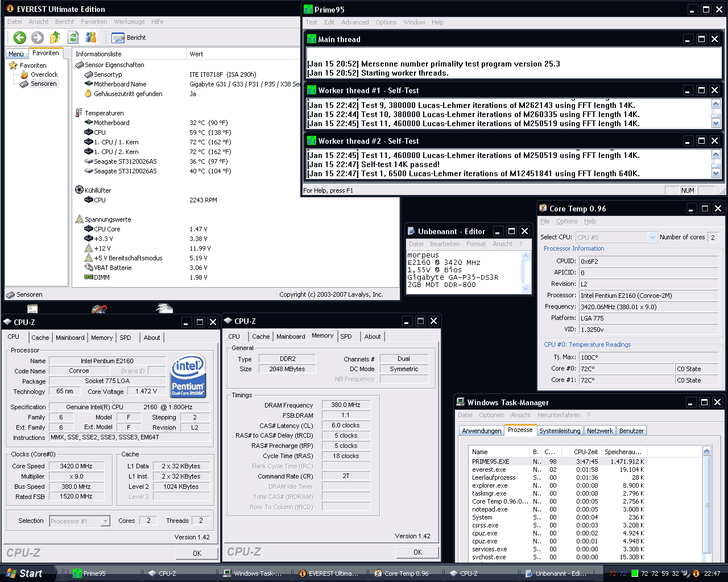728x582 pixels.
Task: Open the Werkzeuge menu in EVEREST
Action: point(129,22)
